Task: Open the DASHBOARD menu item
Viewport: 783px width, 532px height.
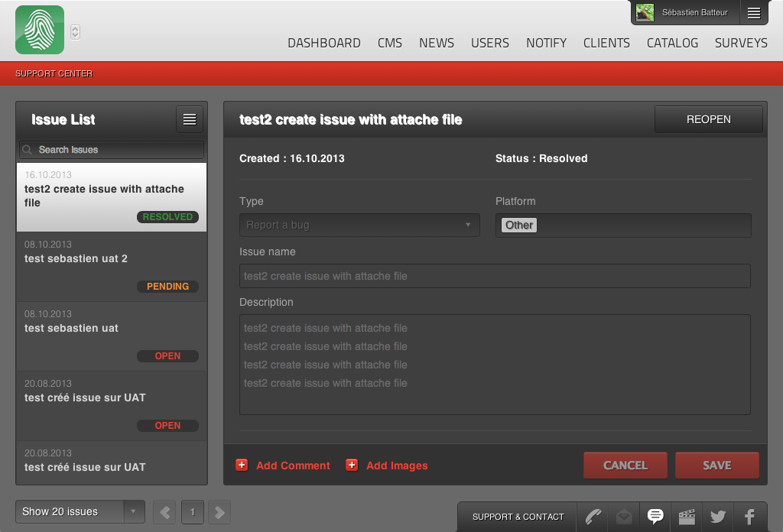Action: coord(324,43)
